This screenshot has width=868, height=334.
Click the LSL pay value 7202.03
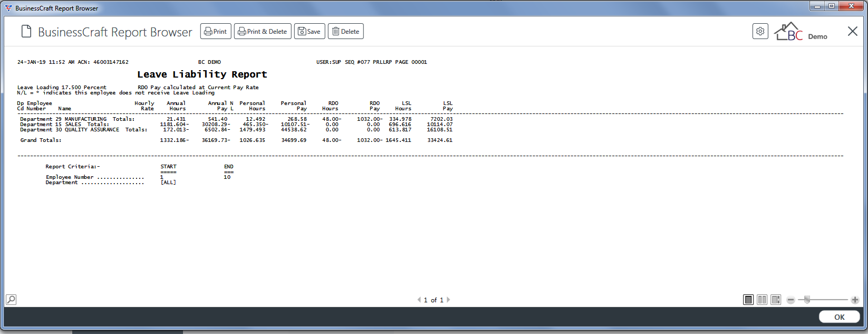(441, 119)
